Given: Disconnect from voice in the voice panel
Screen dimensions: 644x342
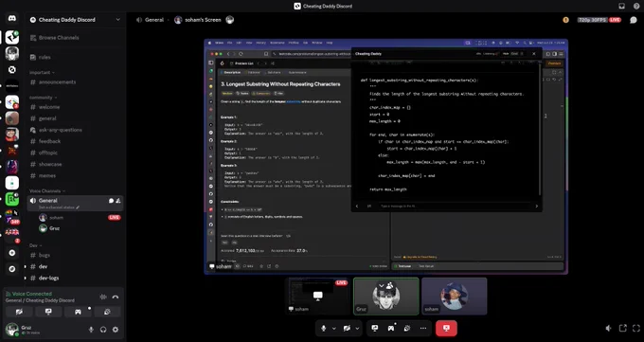Looking at the screenshot, I should (x=116, y=297).
